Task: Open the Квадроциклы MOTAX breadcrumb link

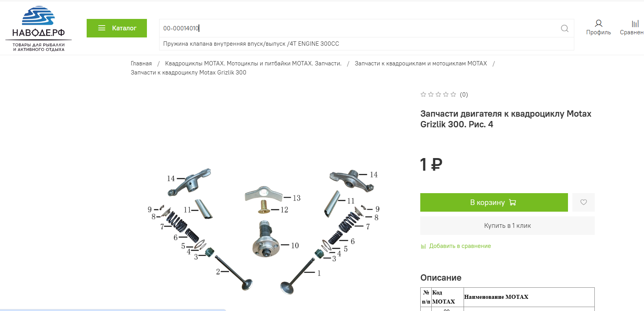Action: click(x=253, y=63)
